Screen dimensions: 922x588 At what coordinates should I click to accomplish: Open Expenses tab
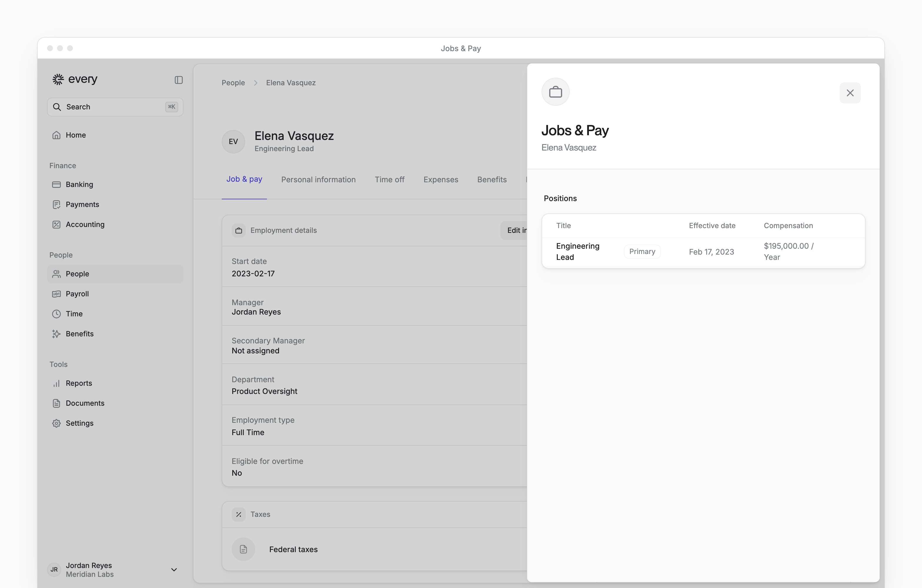[441, 180]
